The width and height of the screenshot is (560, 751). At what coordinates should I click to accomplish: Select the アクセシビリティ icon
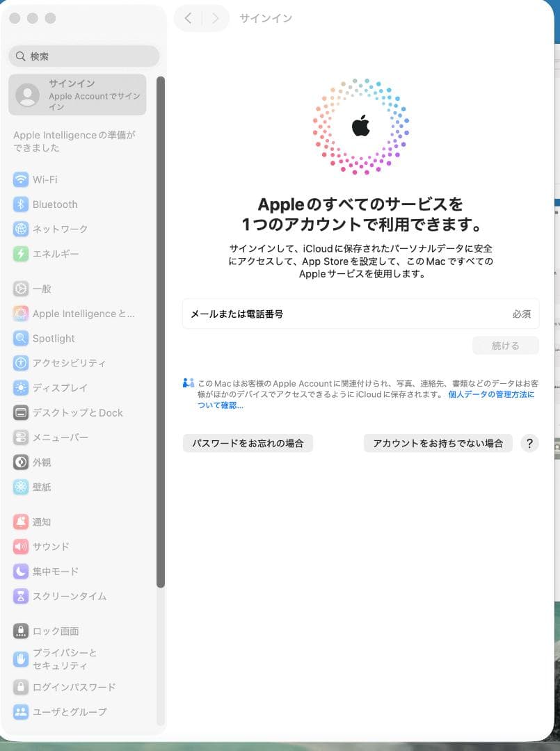click(x=21, y=363)
